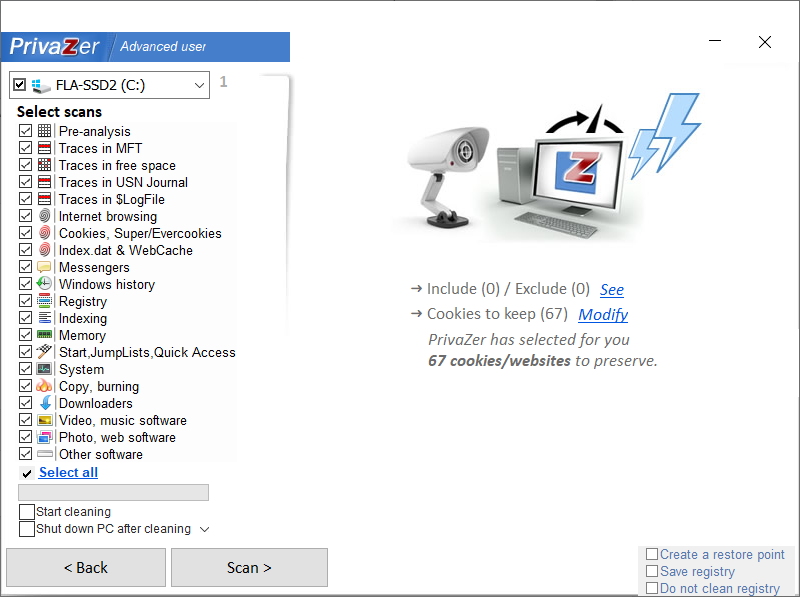Check the Save registry option
The height and width of the screenshot is (597, 800).
652,571
